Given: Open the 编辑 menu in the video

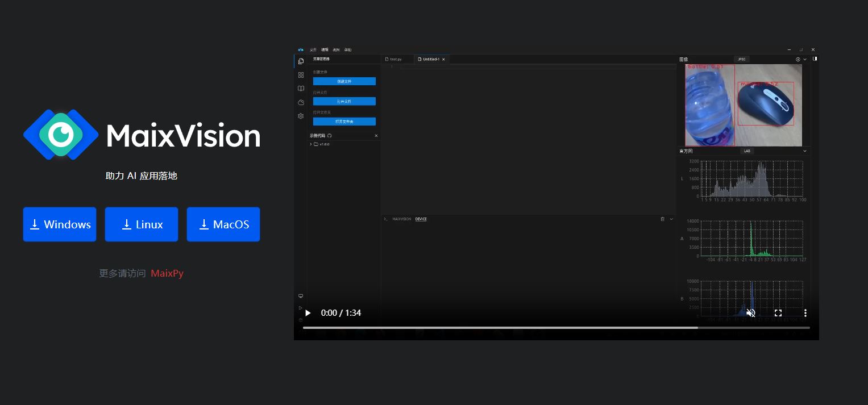Looking at the screenshot, I should (325, 49).
